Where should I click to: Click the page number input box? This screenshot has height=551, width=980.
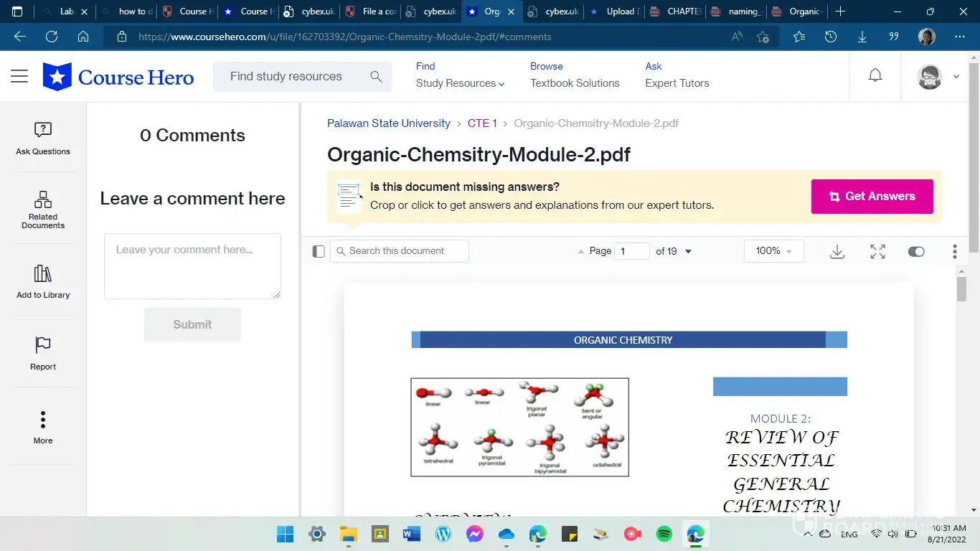pyautogui.click(x=632, y=251)
